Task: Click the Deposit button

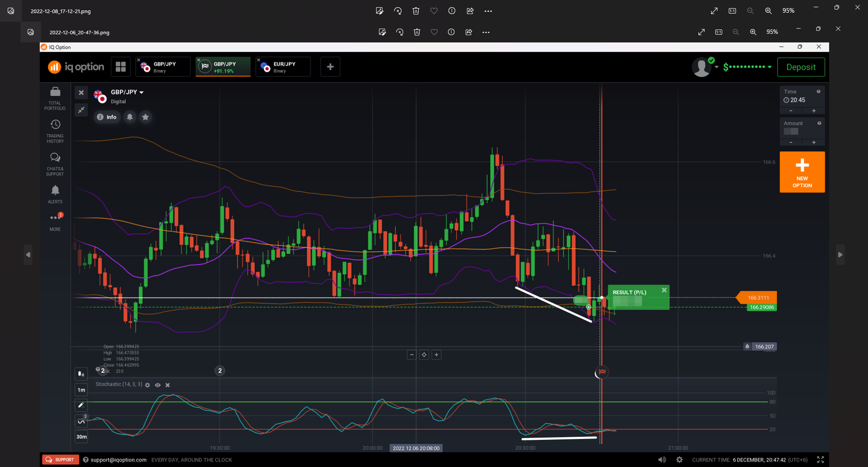Action: click(x=801, y=67)
